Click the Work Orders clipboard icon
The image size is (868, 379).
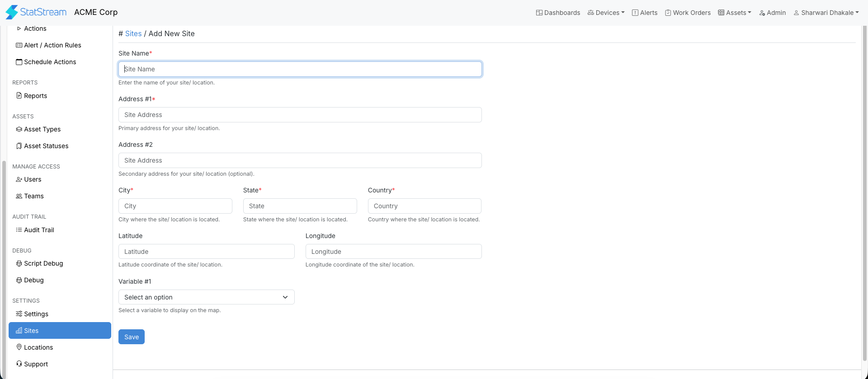click(x=668, y=13)
